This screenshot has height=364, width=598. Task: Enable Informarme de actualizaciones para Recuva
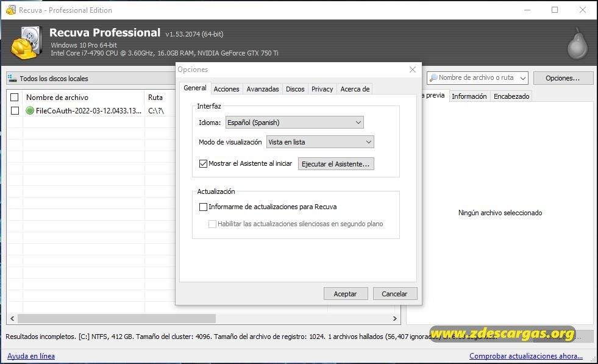click(203, 207)
